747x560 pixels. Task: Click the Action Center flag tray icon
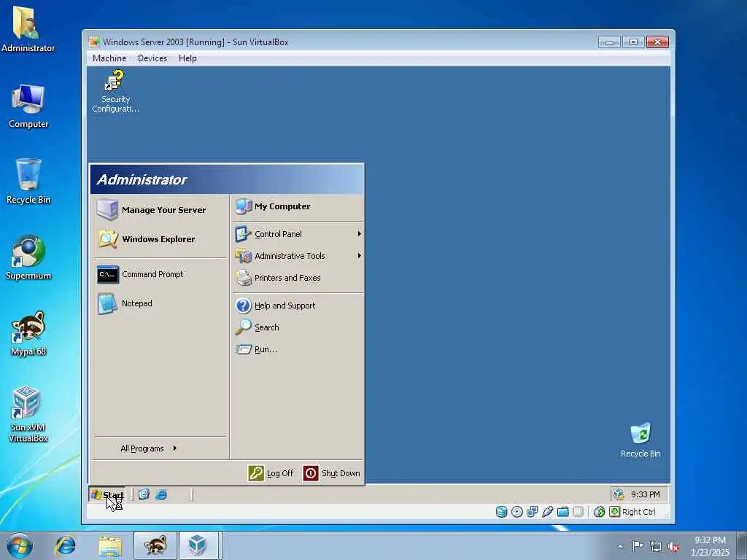(637, 546)
